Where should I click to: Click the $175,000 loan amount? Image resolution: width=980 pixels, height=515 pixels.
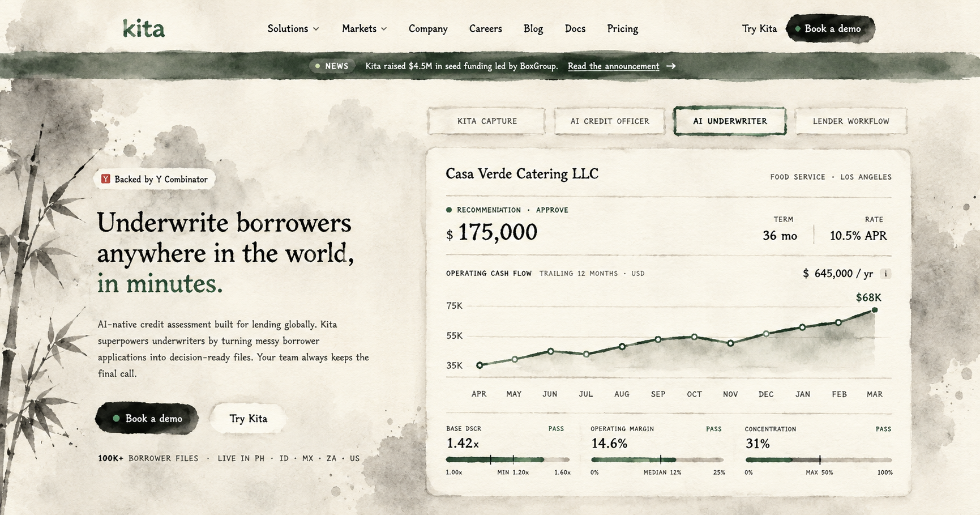click(492, 232)
